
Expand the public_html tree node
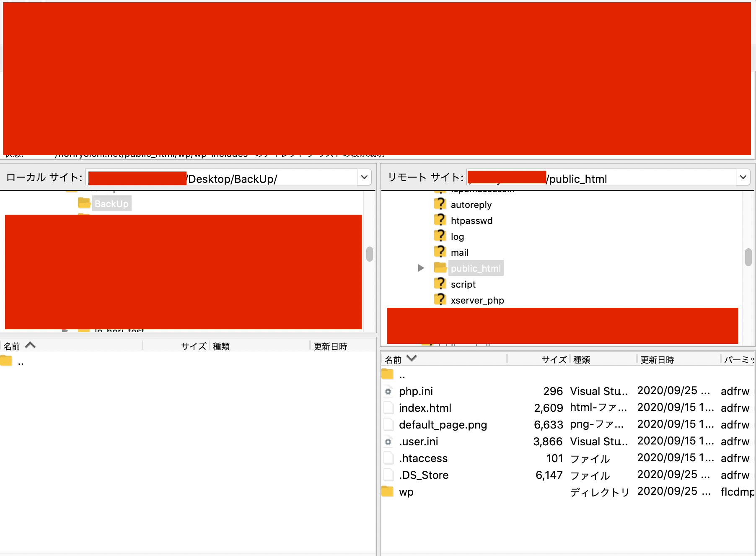[x=421, y=268]
